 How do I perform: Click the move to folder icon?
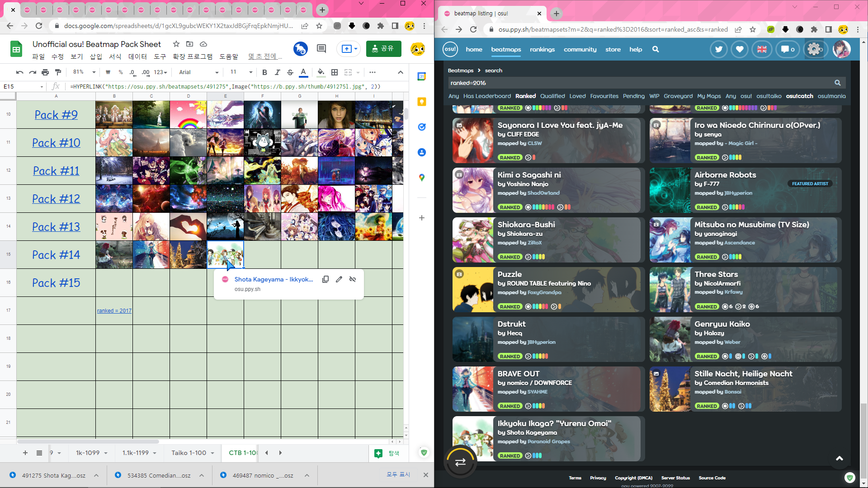tap(190, 44)
